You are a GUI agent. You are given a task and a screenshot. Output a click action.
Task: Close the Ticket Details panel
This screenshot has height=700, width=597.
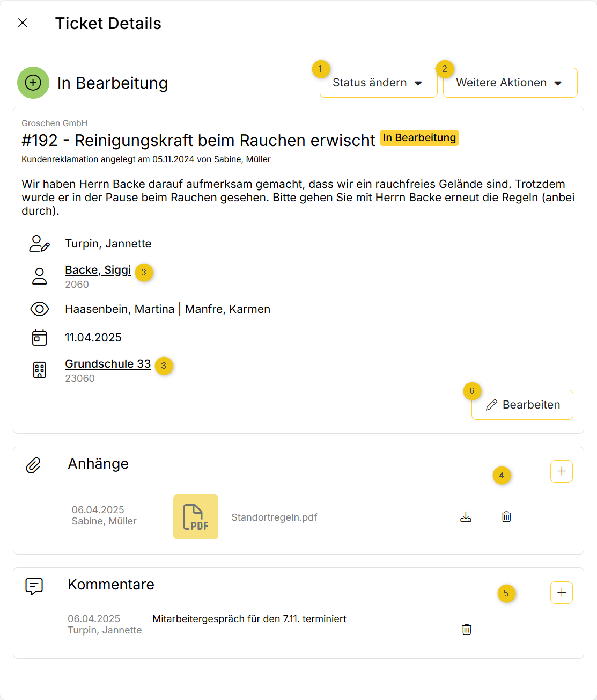[23, 23]
